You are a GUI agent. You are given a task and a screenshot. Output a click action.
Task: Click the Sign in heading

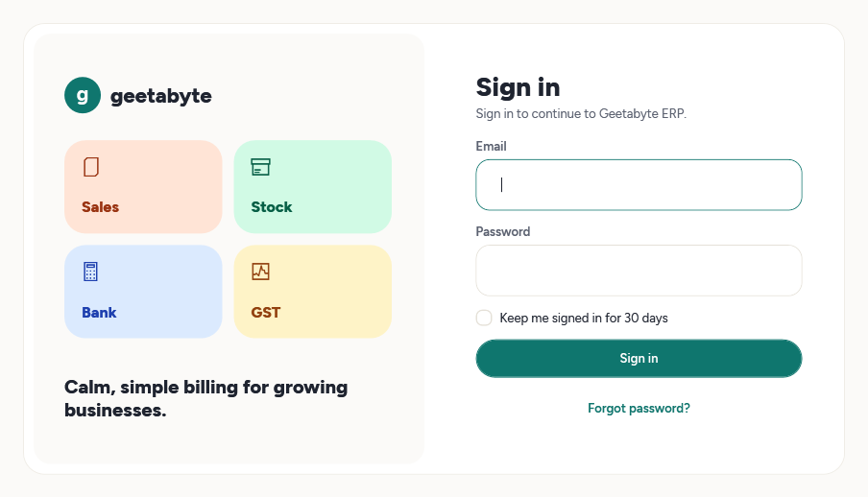point(518,87)
